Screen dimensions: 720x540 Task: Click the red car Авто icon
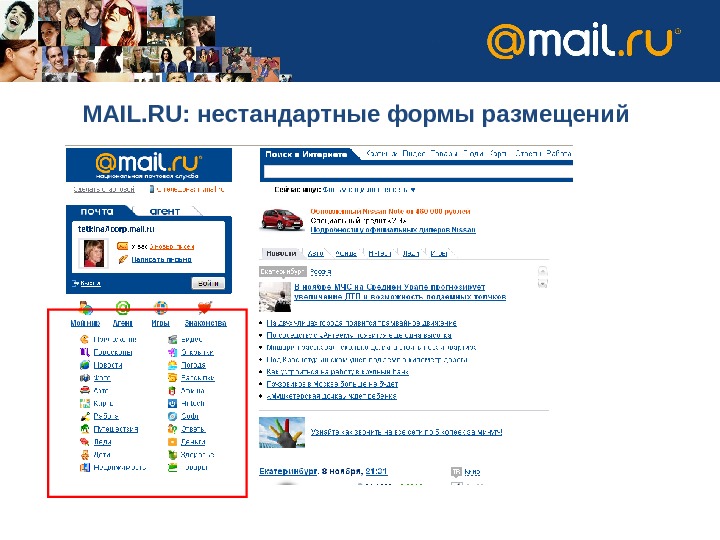pos(84,391)
